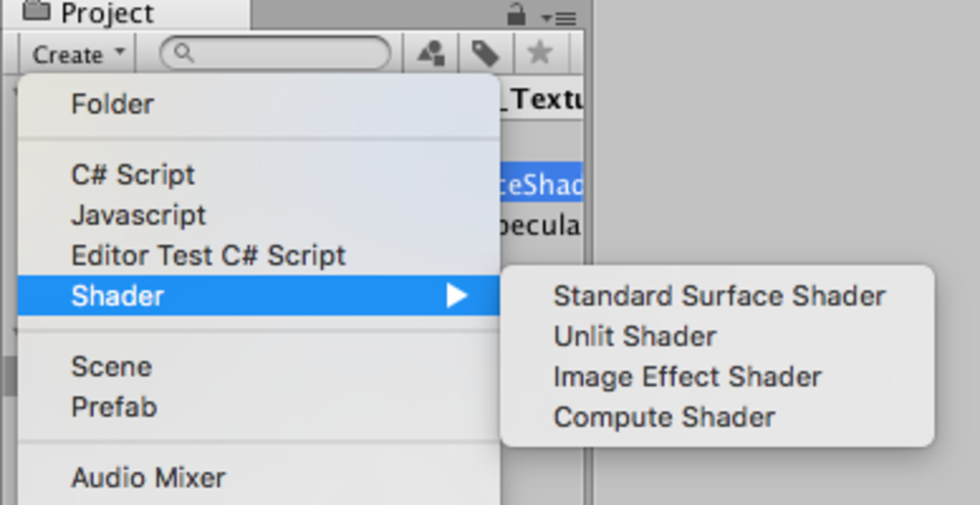Click the folder icon on Project tab

coord(36,11)
